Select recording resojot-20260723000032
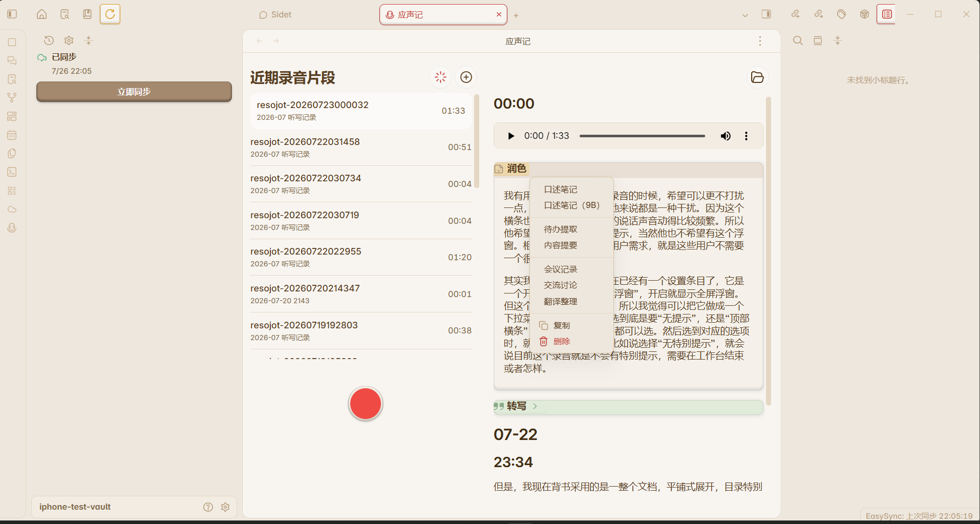The width and height of the screenshot is (980, 524). [361, 111]
